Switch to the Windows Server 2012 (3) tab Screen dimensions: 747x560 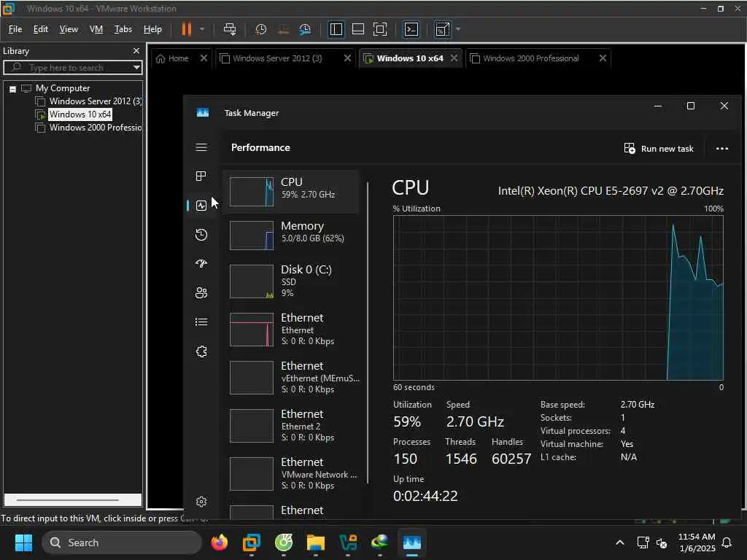coord(277,58)
